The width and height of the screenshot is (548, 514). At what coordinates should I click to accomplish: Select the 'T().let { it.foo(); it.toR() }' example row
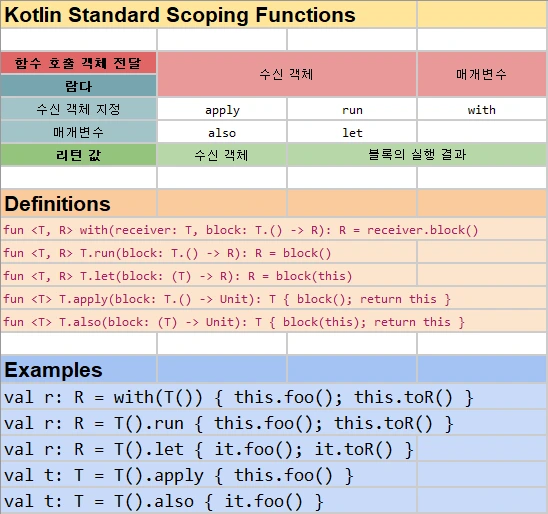pyautogui.click(x=208, y=449)
